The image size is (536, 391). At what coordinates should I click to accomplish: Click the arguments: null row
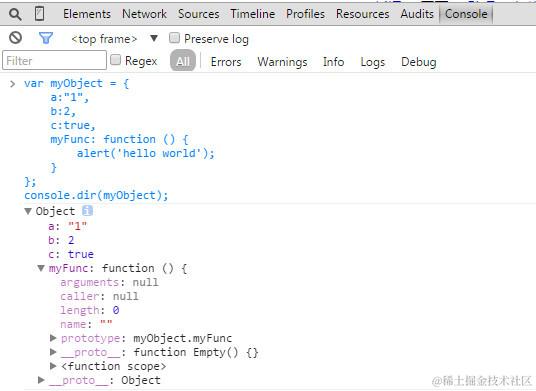click(x=109, y=282)
